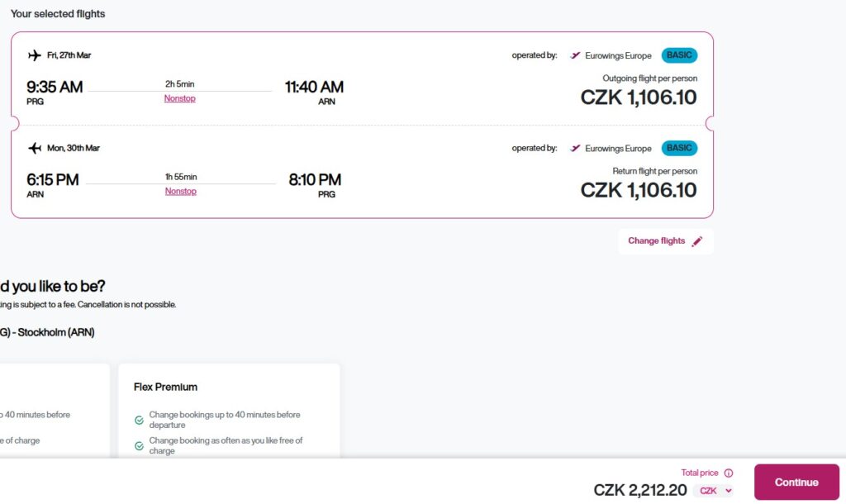Click the Nonstop link for the return flight

181,192
